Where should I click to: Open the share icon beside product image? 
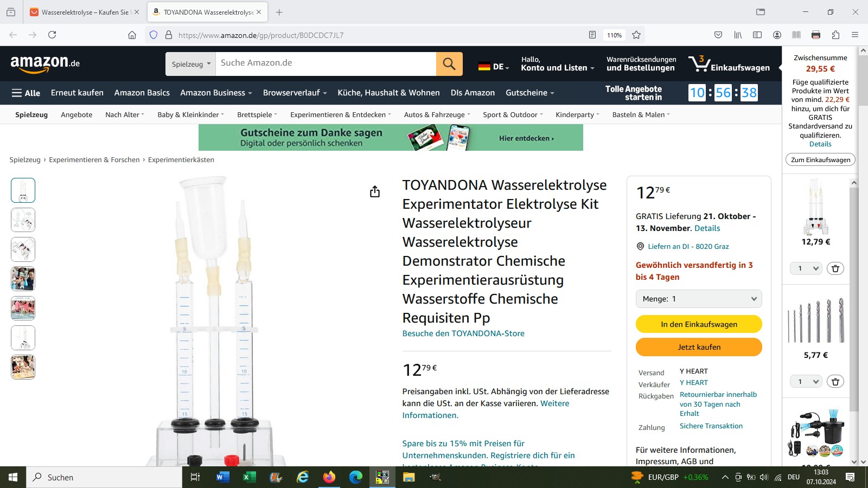(x=375, y=191)
